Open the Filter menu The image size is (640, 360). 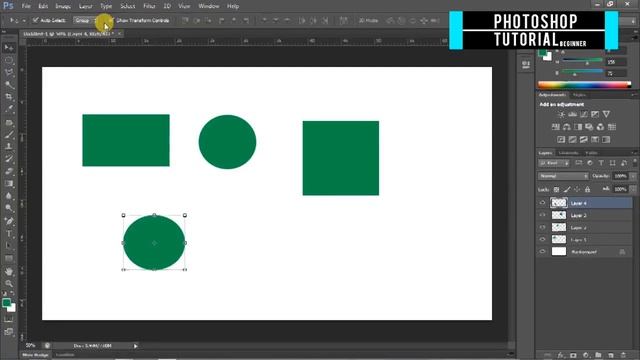coord(149,6)
